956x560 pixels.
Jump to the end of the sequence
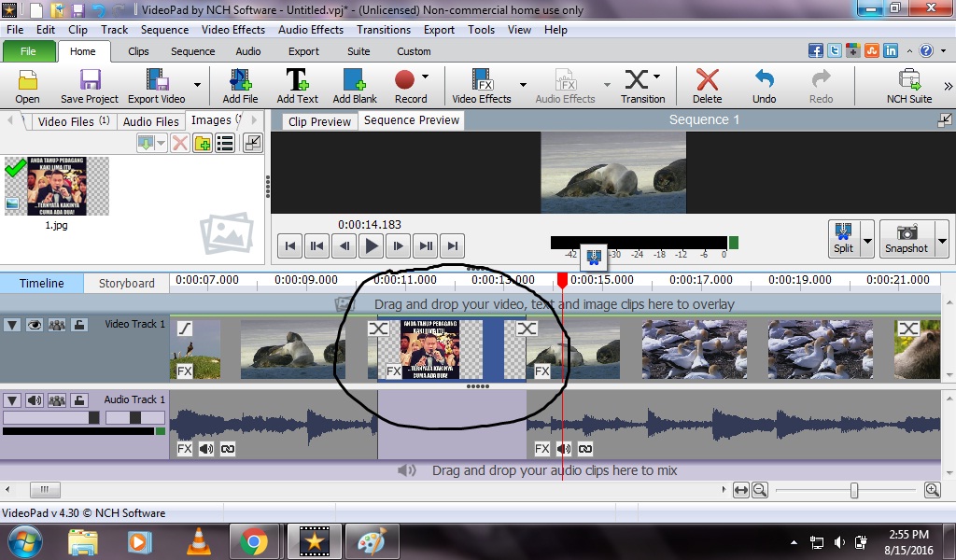tap(453, 246)
